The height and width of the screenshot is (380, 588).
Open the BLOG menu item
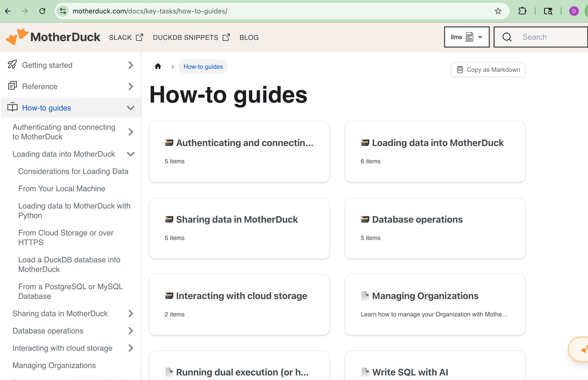click(249, 37)
